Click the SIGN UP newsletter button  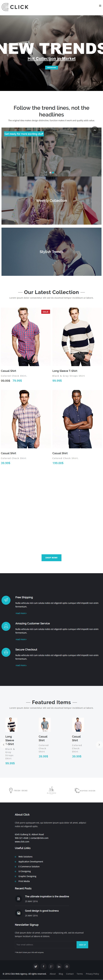(82, 944)
